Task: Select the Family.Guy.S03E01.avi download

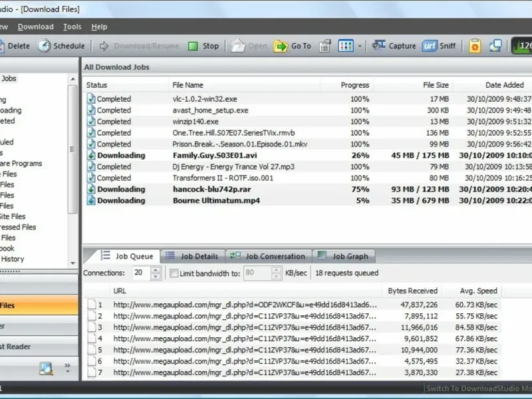Action: [x=307, y=156]
